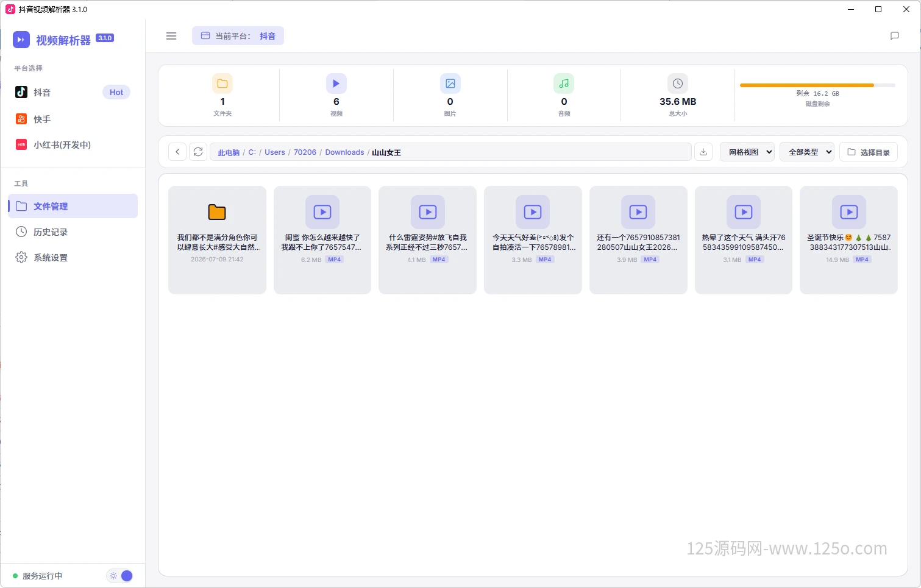Click the 3.1.0 version badge
Image resolution: width=921 pixels, height=588 pixels.
(105, 38)
